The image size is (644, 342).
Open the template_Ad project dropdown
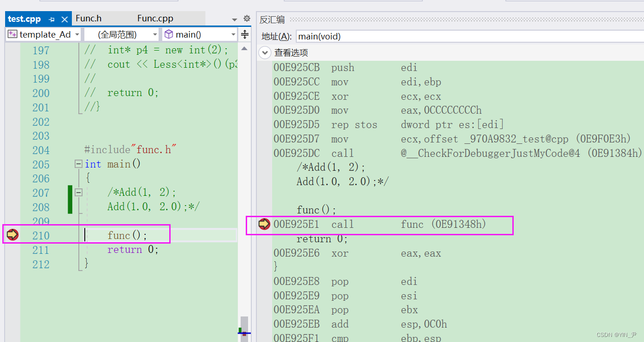click(44, 34)
